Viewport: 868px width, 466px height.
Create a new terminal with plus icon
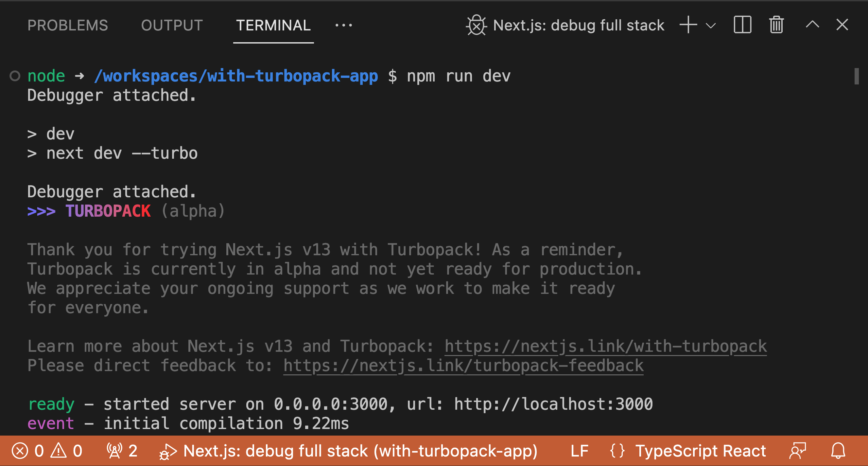pyautogui.click(x=688, y=25)
